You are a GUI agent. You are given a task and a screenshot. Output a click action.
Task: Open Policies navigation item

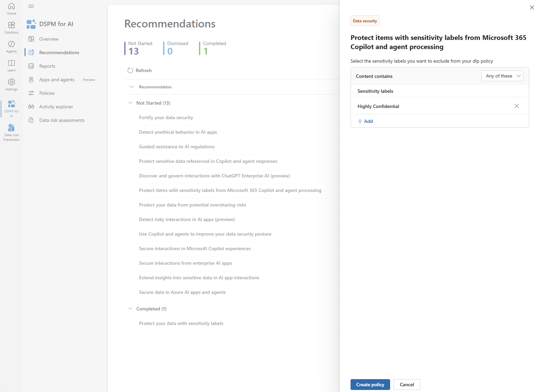pos(47,93)
